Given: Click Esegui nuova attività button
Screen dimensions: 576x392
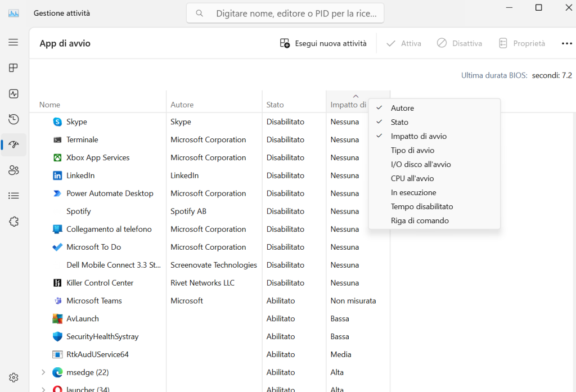Looking at the screenshot, I should 323,43.
